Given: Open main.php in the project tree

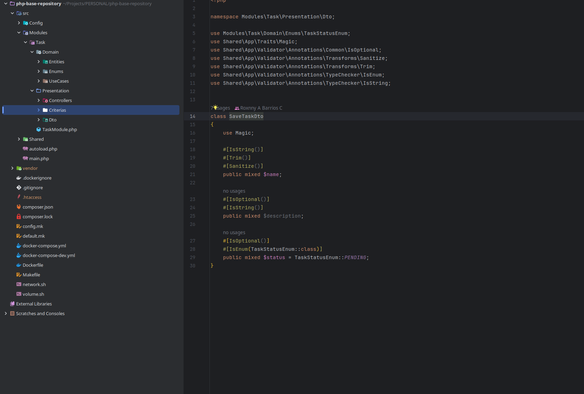Looking at the screenshot, I should pos(39,159).
